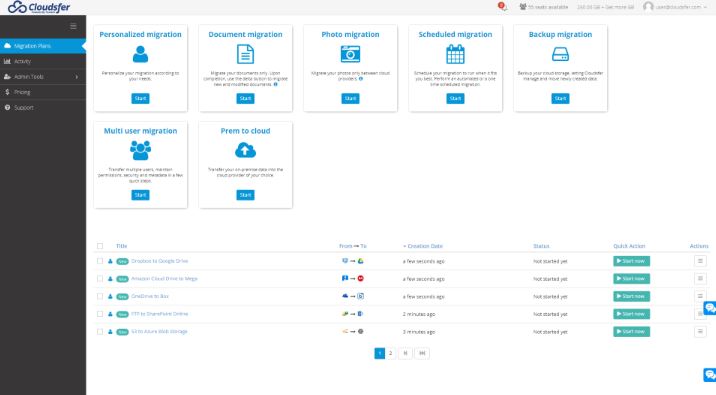Image resolution: width=716 pixels, height=395 pixels.
Task: Start the Photo migration
Action: [x=350, y=99]
